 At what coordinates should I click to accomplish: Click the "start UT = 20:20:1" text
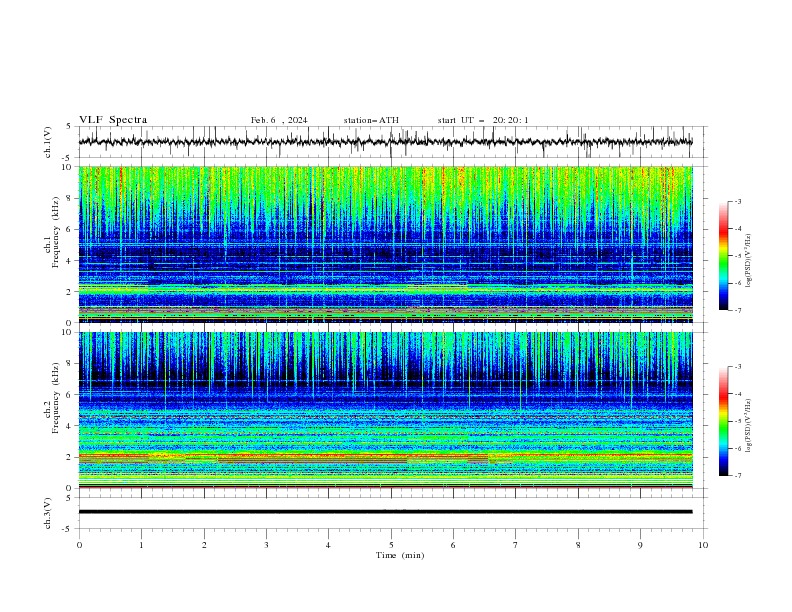coord(483,120)
